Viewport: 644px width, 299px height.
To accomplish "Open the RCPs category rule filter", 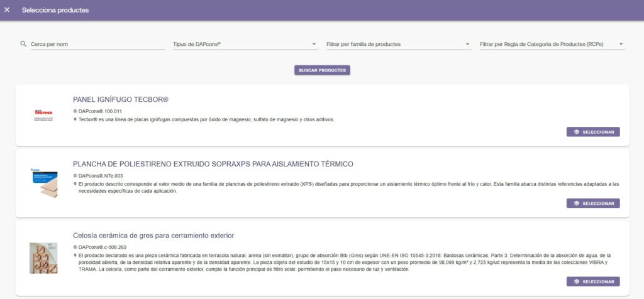I will click(552, 45).
